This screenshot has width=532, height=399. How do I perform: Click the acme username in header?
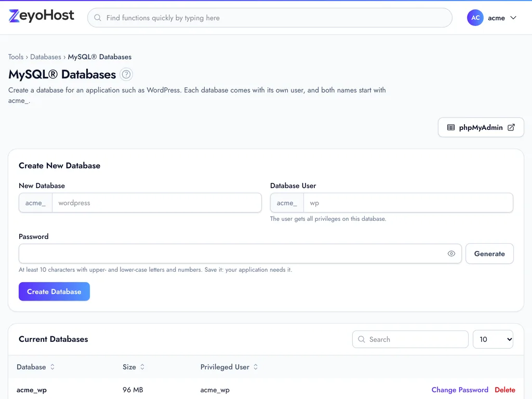(x=496, y=18)
